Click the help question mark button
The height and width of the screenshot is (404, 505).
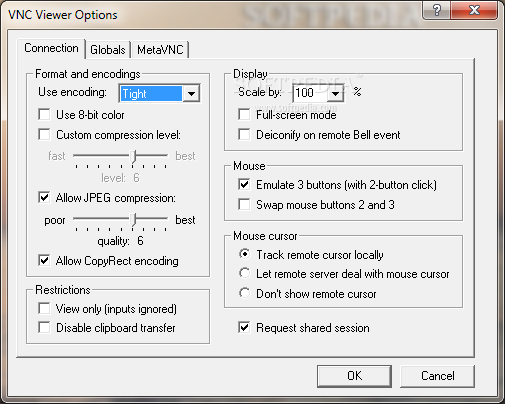point(436,10)
